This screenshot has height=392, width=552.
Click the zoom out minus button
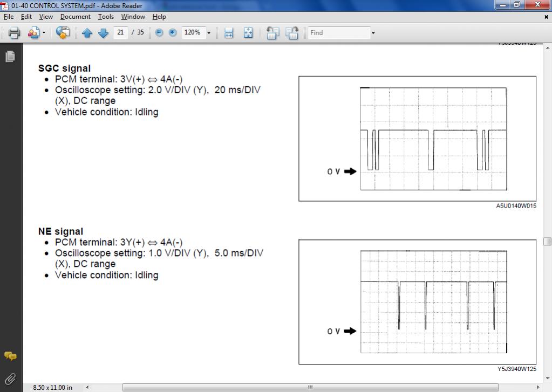click(x=159, y=33)
